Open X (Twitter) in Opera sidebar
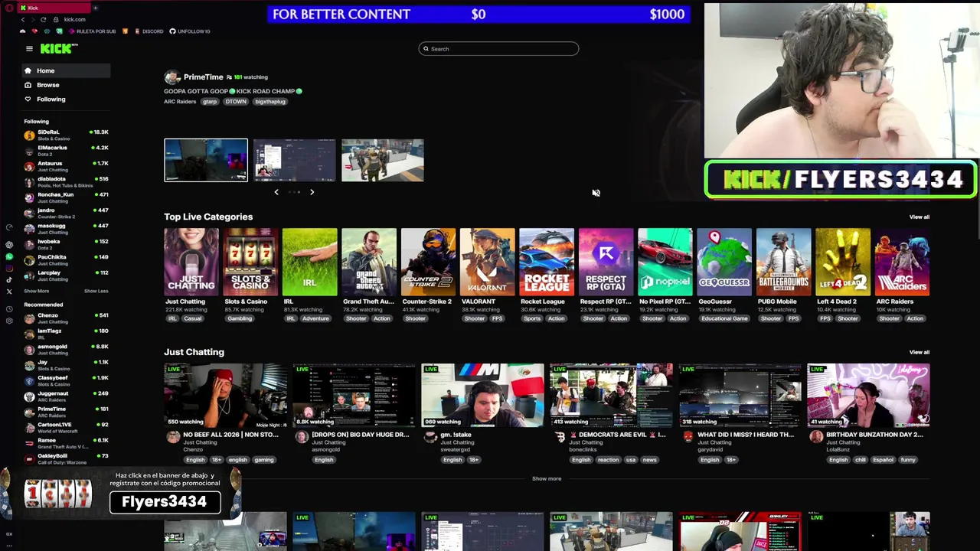The width and height of the screenshot is (980, 551). coord(9,292)
